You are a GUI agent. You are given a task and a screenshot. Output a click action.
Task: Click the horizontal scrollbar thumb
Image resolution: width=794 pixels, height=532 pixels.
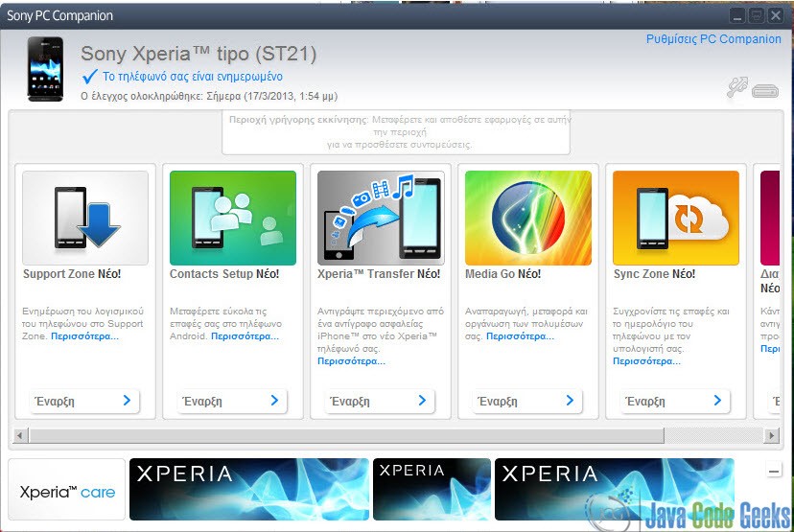[x=346, y=435]
